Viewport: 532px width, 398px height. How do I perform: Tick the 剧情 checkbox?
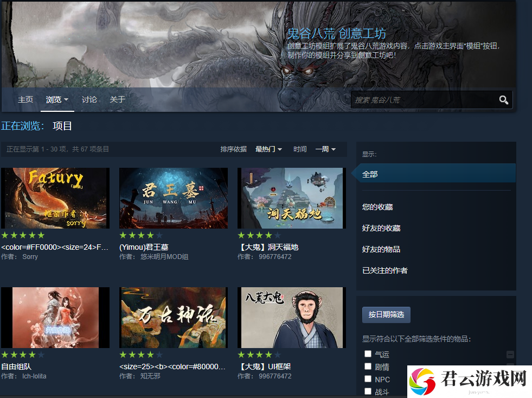click(368, 367)
